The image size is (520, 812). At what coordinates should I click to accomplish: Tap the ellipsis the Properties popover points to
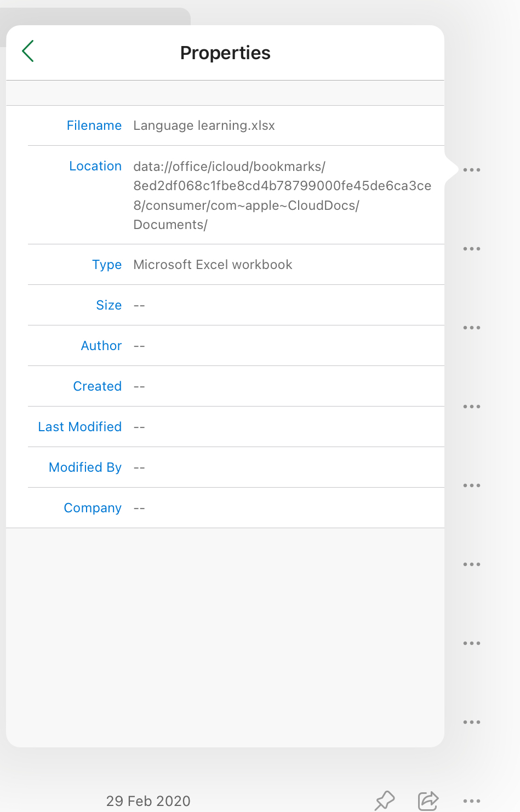click(472, 170)
